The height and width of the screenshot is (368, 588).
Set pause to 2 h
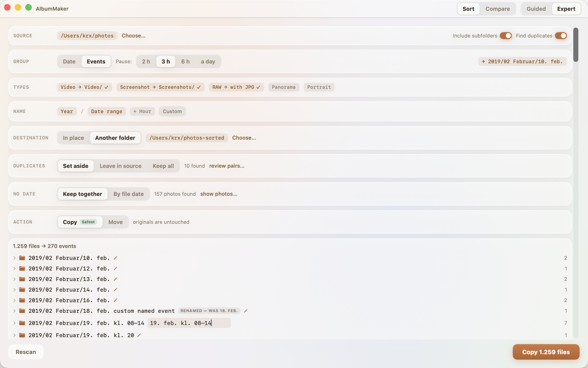pyautogui.click(x=146, y=61)
